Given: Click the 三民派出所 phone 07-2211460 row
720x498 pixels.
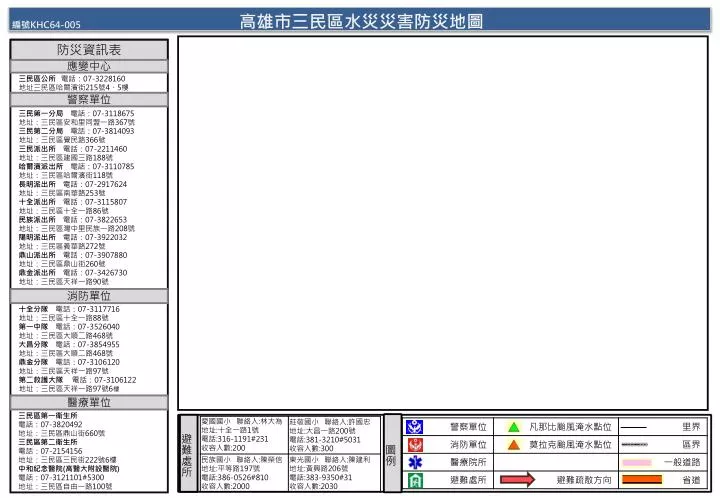Looking at the screenshot, I should pyautogui.click(x=73, y=149).
